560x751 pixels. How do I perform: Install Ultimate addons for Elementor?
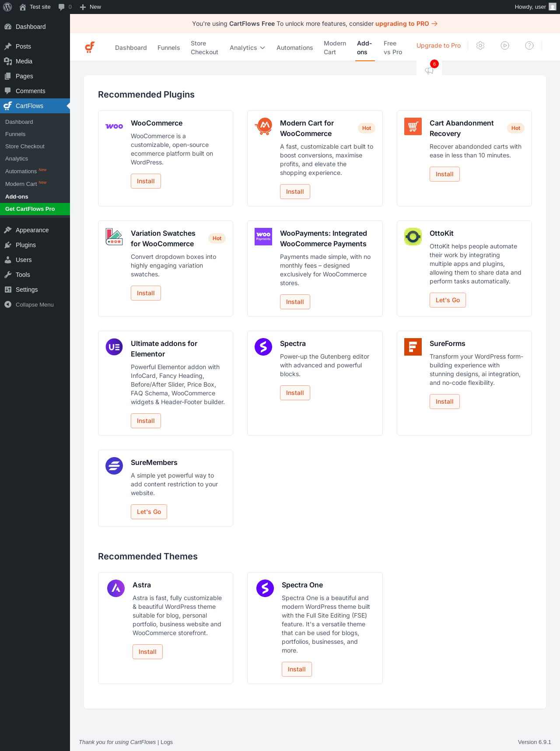coord(146,421)
